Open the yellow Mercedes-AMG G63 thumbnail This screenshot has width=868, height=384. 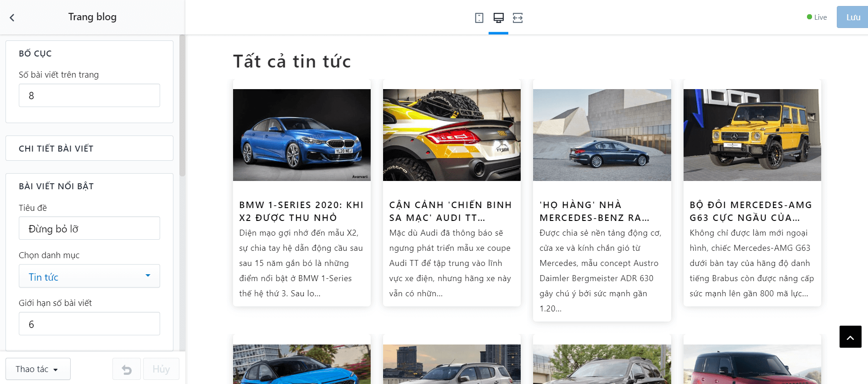coord(752,135)
